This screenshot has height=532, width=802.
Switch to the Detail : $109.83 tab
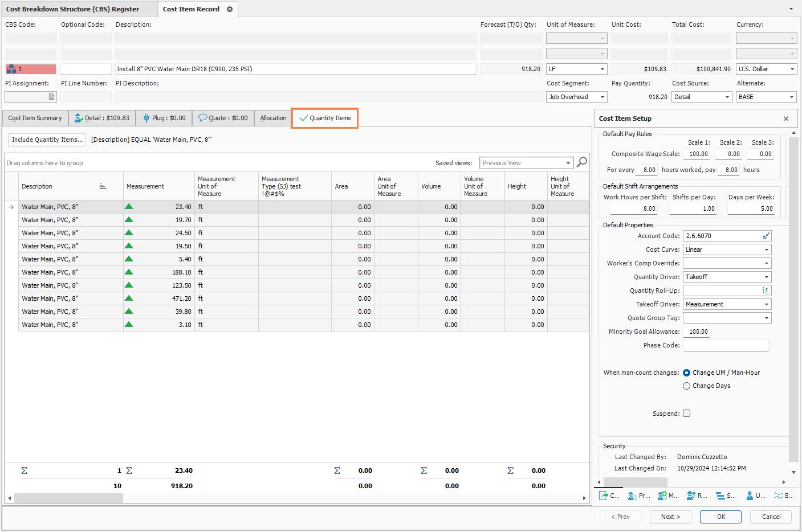pyautogui.click(x=102, y=118)
